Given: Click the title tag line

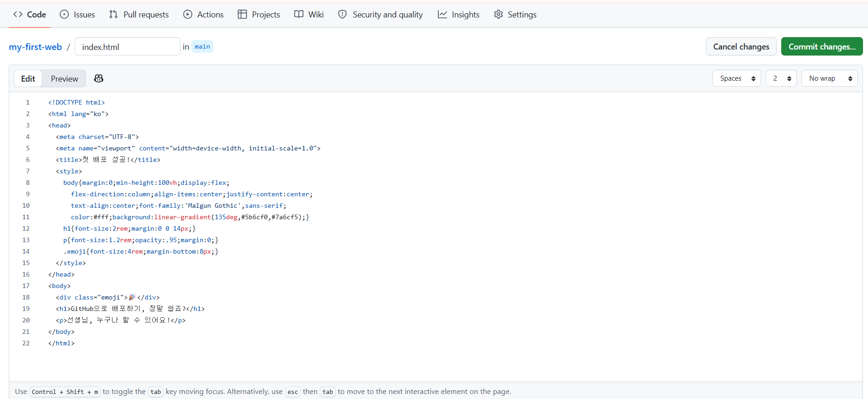Looking at the screenshot, I should pos(108,160).
